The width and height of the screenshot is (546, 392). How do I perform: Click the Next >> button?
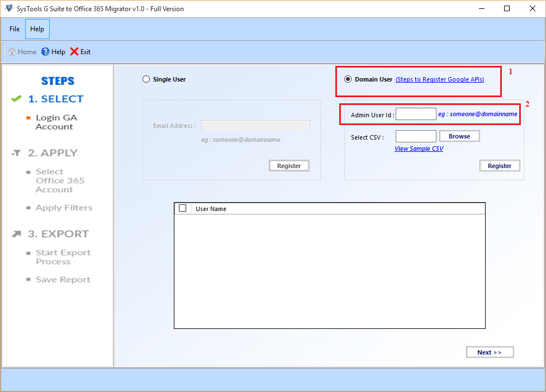490,352
